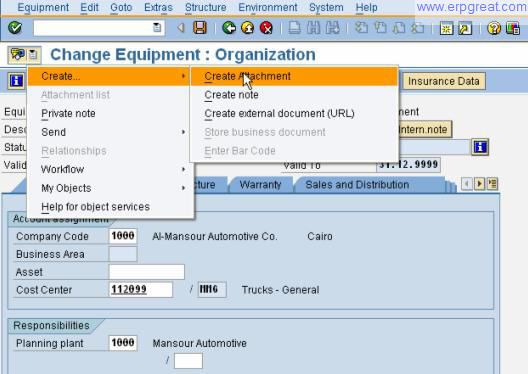Open the System menu
Image resolution: width=528 pixels, height=374 pixels.
(326, 7)
